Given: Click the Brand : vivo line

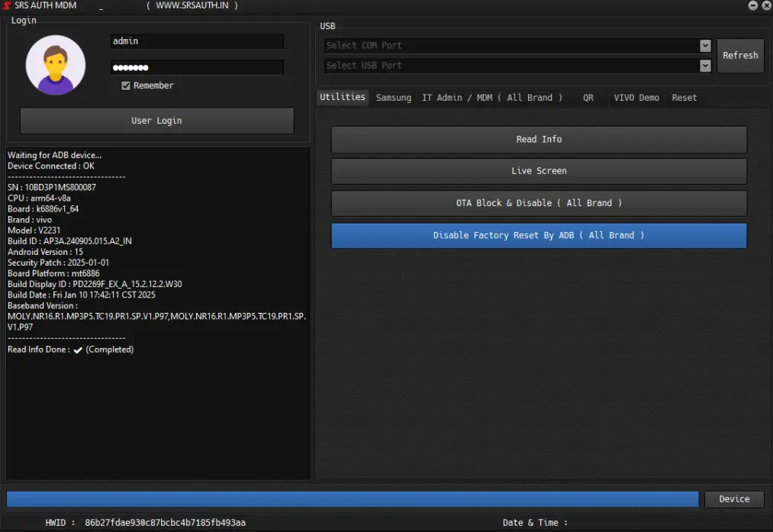Looking at the screenshot, I should coord(30,219).
